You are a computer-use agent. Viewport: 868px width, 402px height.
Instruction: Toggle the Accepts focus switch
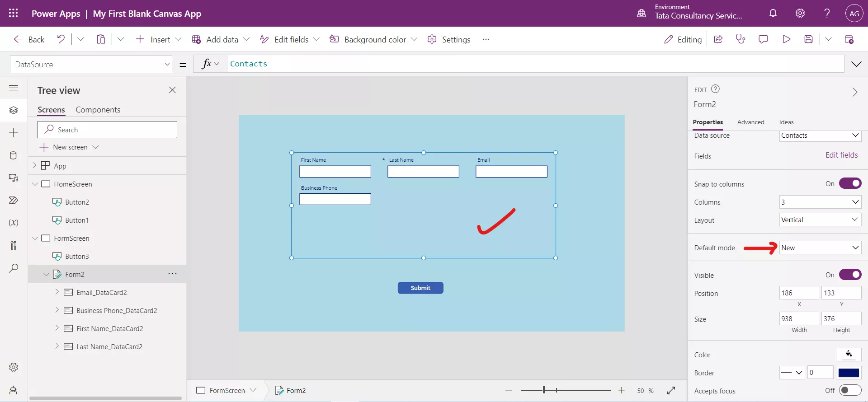[x=850, y=390]
